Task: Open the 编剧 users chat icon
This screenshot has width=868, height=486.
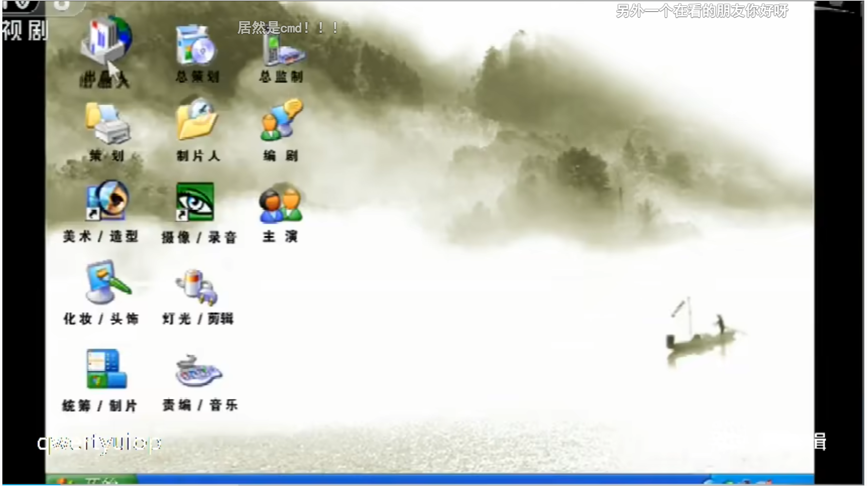Action: (282, 119)
